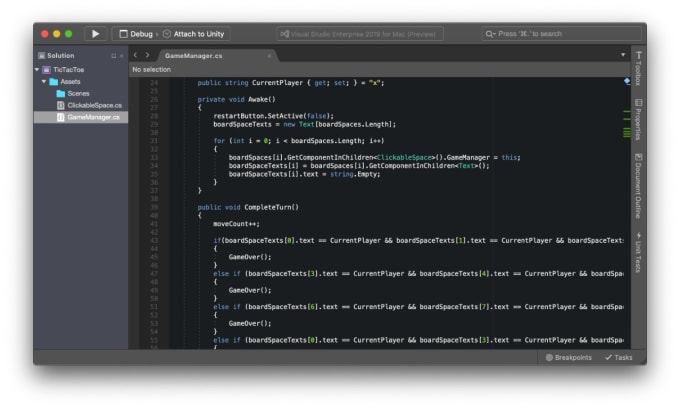Click 'restartButton.SetActive(false);' line
The image size is (680, 409).
click(x=274, y=116)
